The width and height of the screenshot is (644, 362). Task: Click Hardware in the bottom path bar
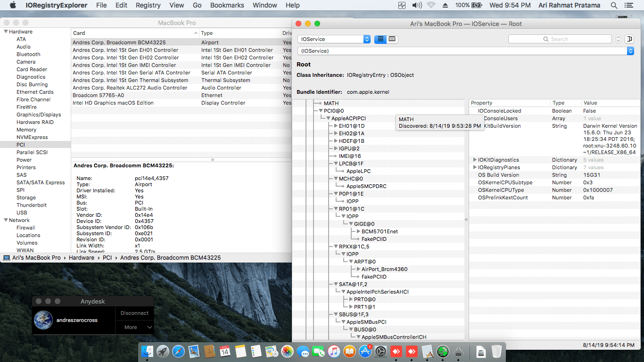(x=82, y=258)
